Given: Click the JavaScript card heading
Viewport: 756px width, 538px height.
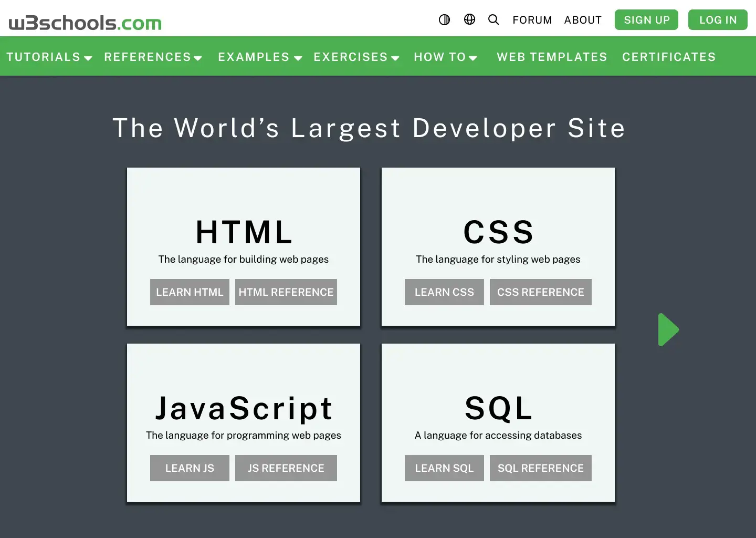Looking at the screenshot, I should [244, 409].
